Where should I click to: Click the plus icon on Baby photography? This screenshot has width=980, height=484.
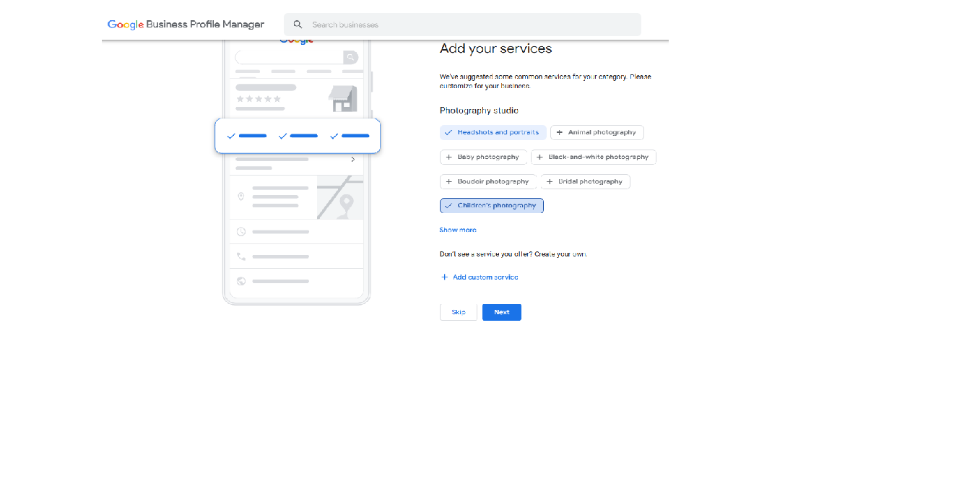pos(449,157)
